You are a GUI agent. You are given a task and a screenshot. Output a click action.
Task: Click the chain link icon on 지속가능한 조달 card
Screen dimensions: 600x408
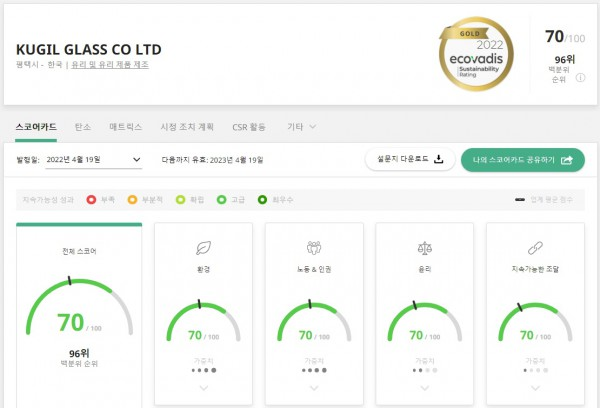coord(535,248)
